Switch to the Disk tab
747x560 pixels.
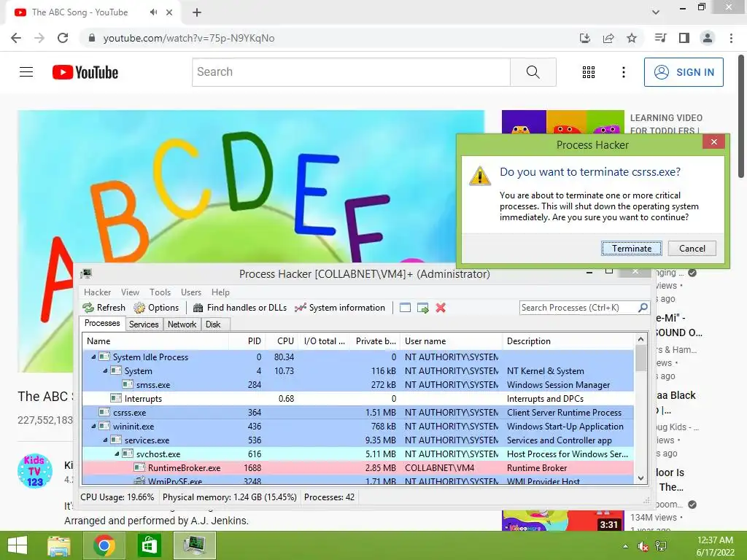[x=213, y=324]
